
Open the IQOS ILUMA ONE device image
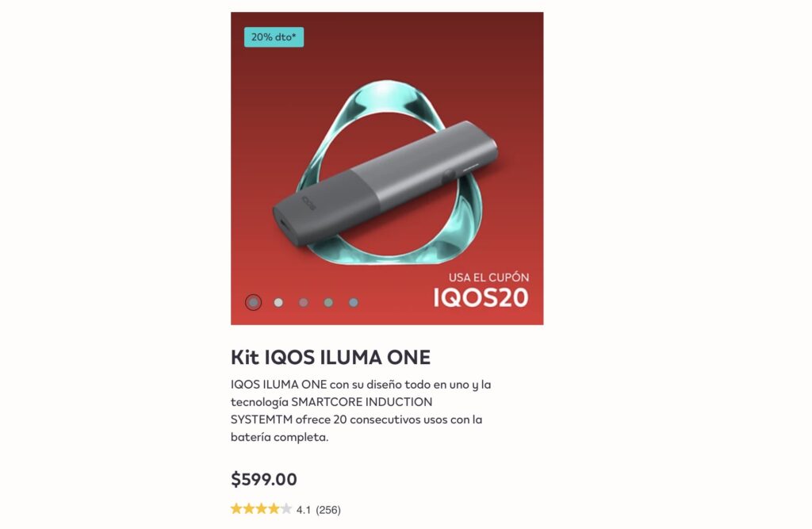pyautogui.click(x=385, y=184)
